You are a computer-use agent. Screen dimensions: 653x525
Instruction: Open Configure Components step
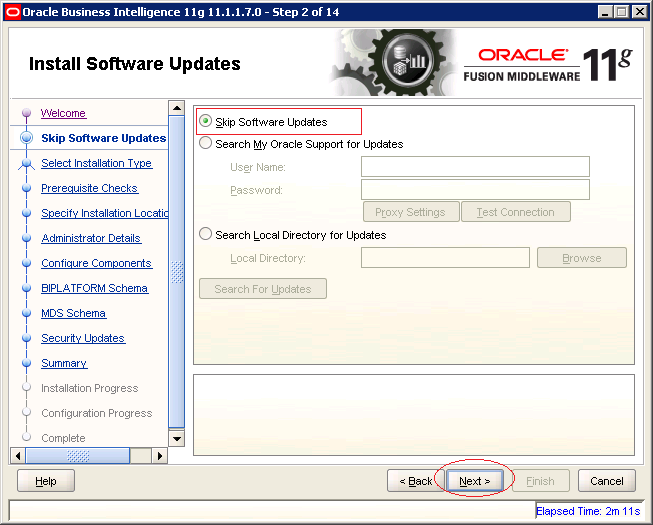97,263
